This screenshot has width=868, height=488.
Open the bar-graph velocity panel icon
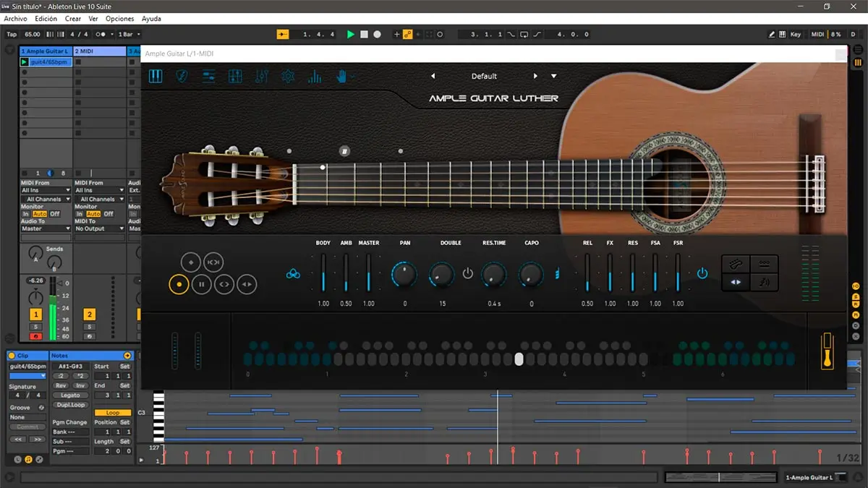[315, 76]
